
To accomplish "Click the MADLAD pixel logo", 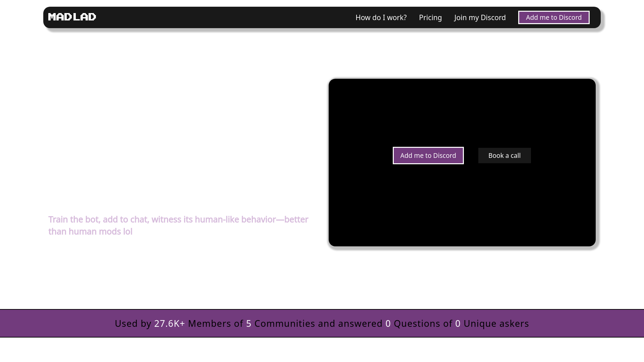I will [x=72, y=17].
